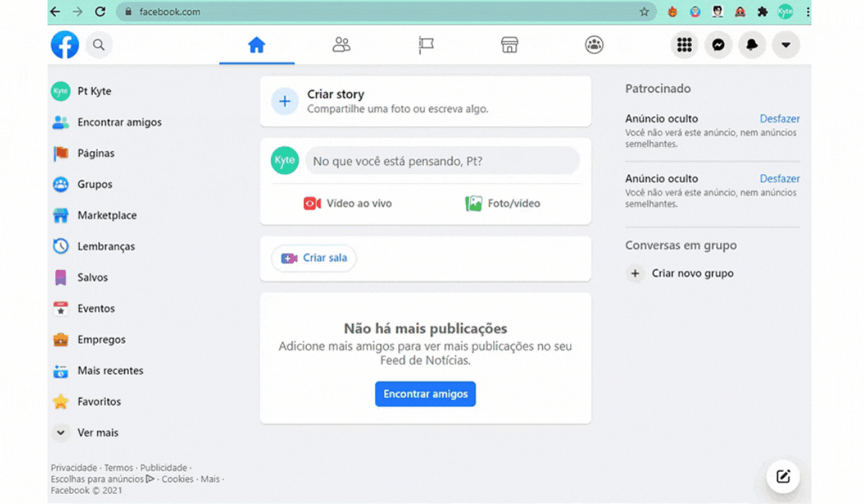Viewport: 864px width, 504px height.
Task: Open the Facebook search magnifier
Action: (x=99, y=45)
